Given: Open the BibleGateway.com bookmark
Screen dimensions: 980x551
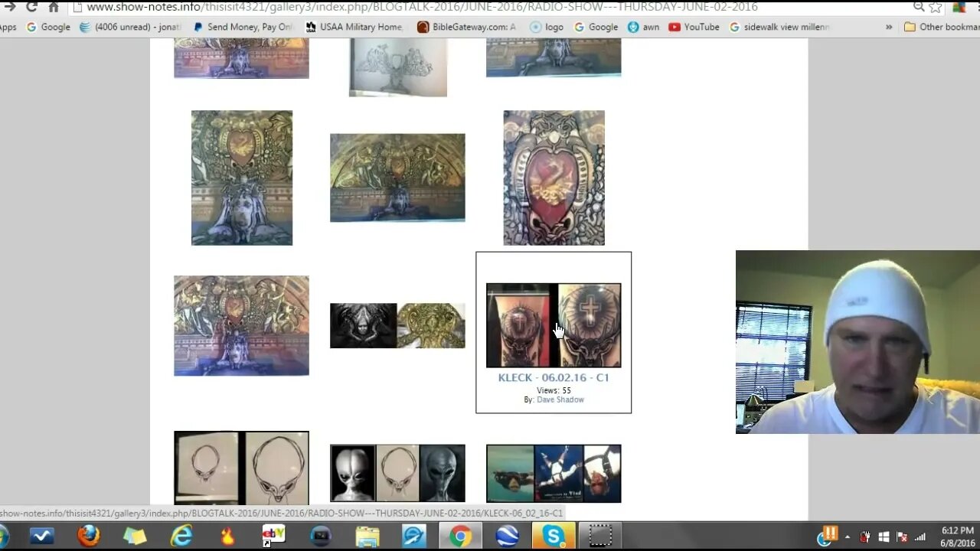Looking at the screenshot, I should (467, 27).
